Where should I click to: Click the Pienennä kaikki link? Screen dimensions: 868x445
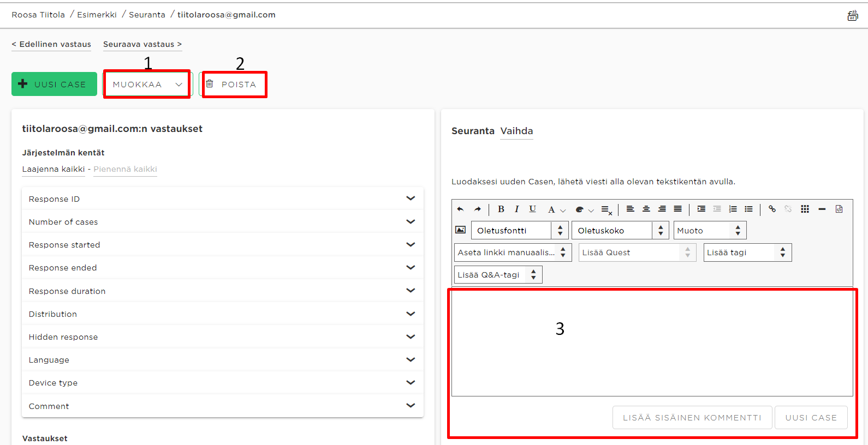click(125, 169)
